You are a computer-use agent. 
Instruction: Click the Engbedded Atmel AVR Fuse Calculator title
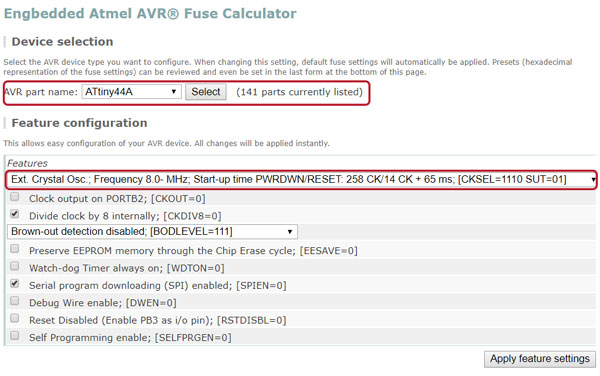coord(150,13)
